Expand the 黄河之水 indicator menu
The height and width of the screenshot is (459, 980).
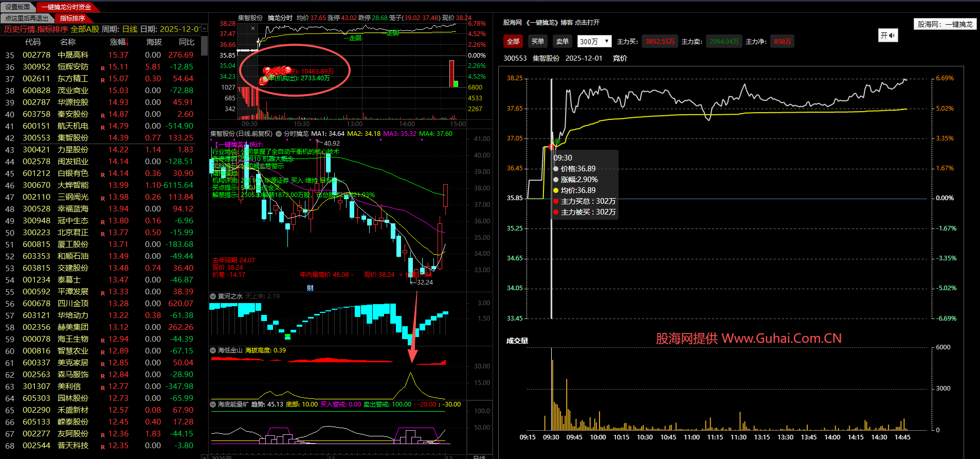click(x=213, y=296)
